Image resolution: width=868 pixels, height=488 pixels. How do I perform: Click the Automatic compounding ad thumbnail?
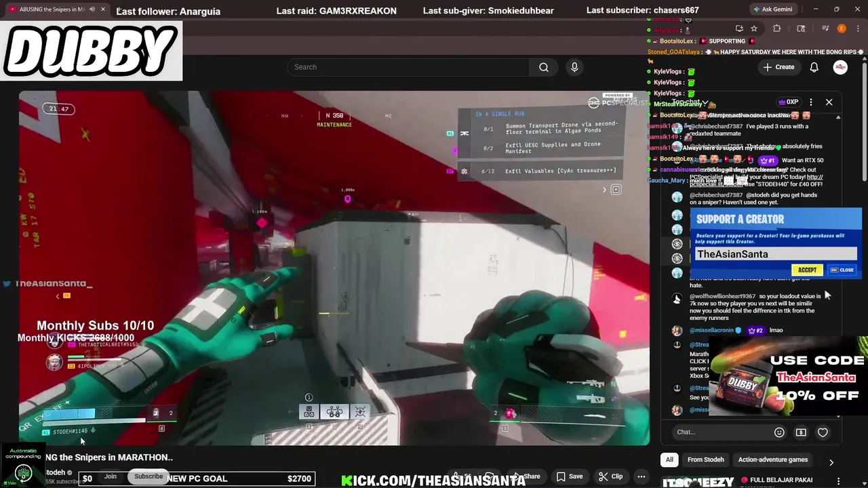(x=24, y=465)
